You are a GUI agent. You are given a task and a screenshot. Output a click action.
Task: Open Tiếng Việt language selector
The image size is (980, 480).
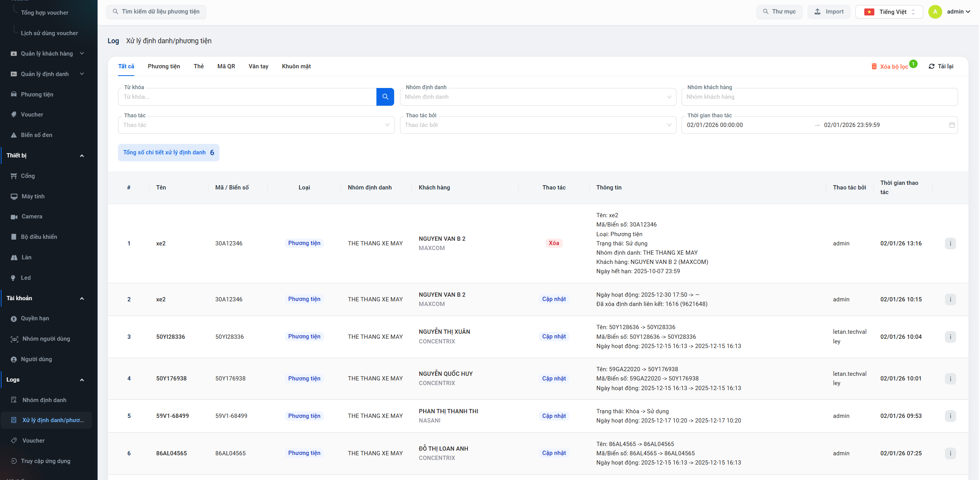pos(889,12)
